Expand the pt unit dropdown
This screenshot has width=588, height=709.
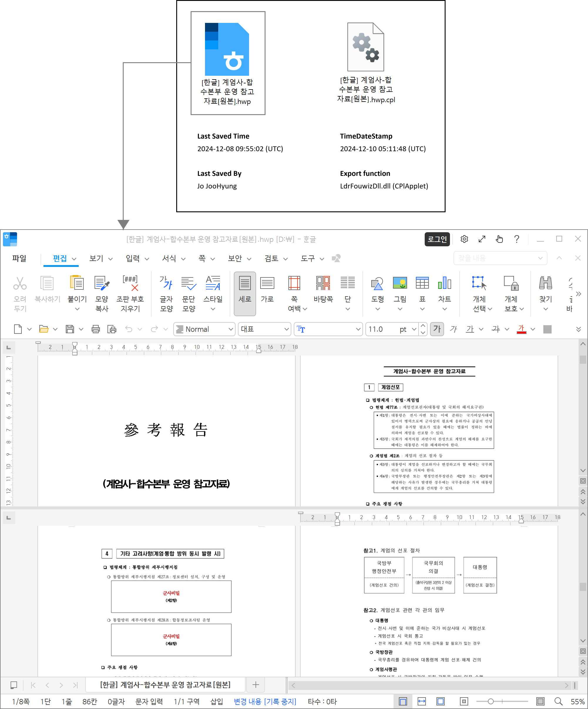(x=414, y=329)
